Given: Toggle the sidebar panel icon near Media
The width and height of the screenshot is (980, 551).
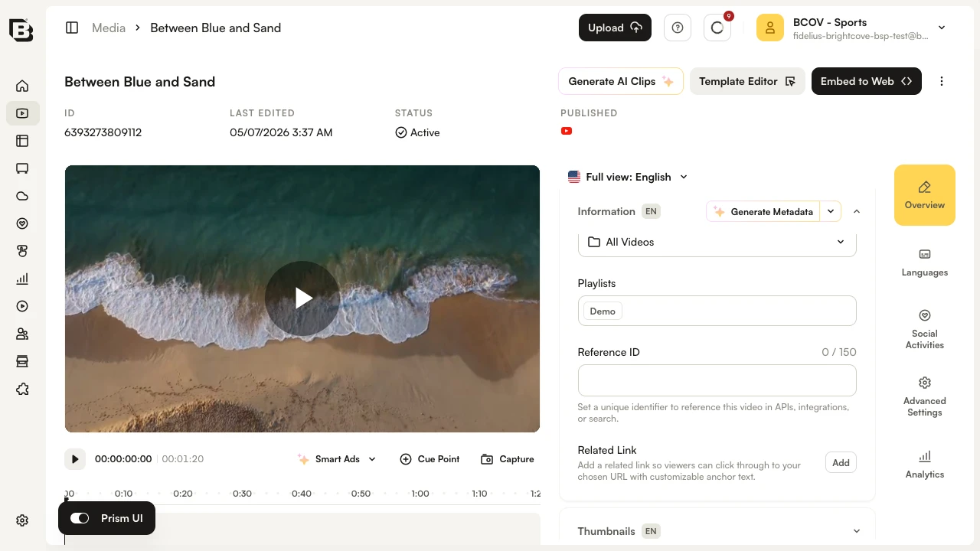Looking at the screenshot, I should [72, 28].
